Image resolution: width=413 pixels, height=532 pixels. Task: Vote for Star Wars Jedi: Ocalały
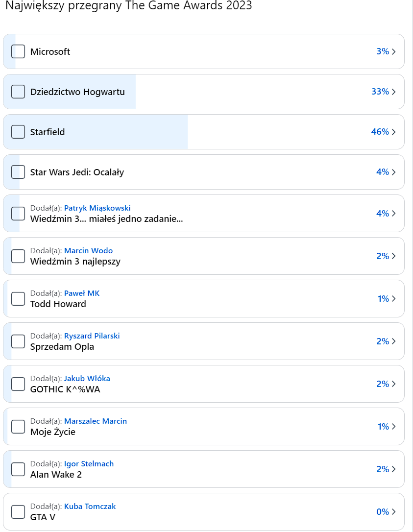coord(18,172)
